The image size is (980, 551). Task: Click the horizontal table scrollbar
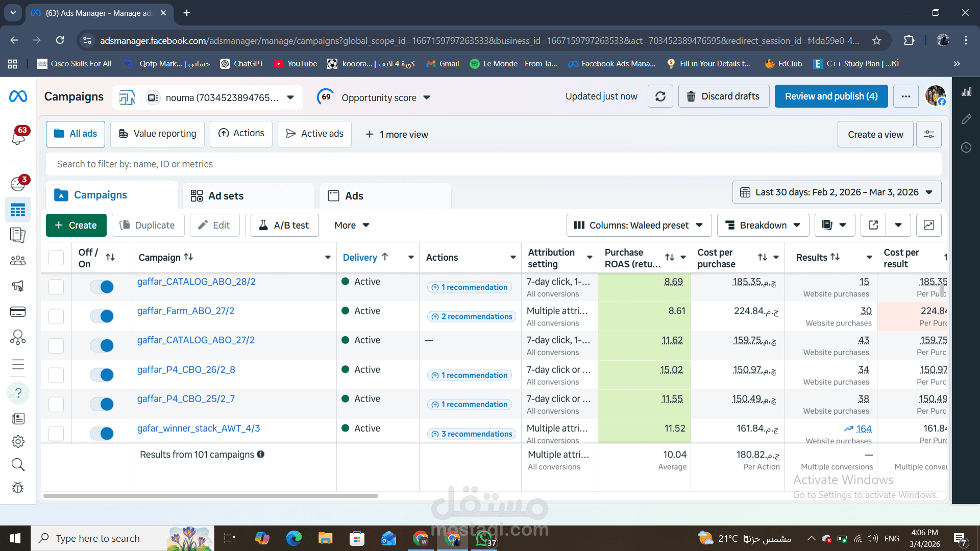click(210, 495)
